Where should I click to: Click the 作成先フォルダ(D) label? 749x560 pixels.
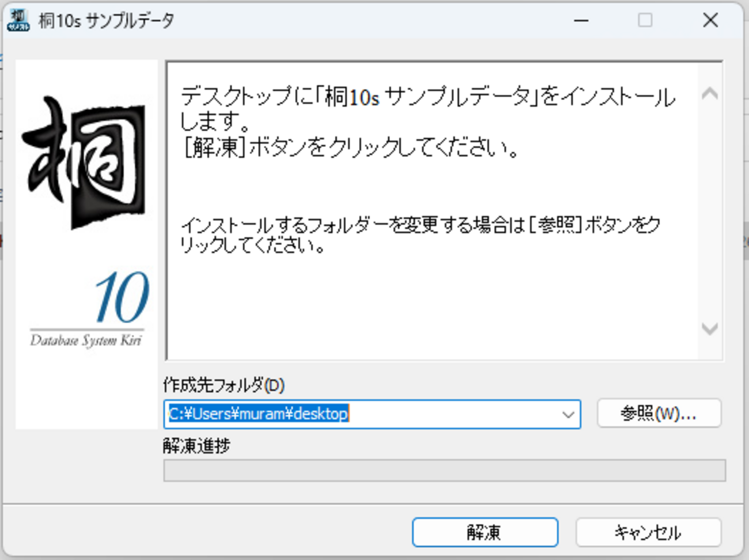coord(224,384)
